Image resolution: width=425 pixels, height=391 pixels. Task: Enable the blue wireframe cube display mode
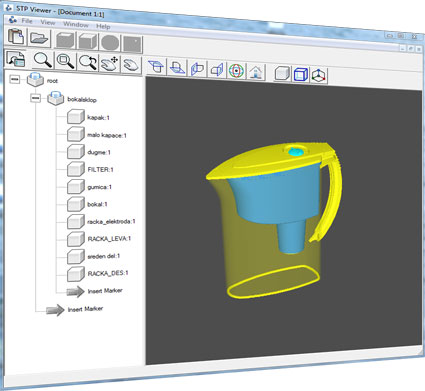click(x=300, y=74)
